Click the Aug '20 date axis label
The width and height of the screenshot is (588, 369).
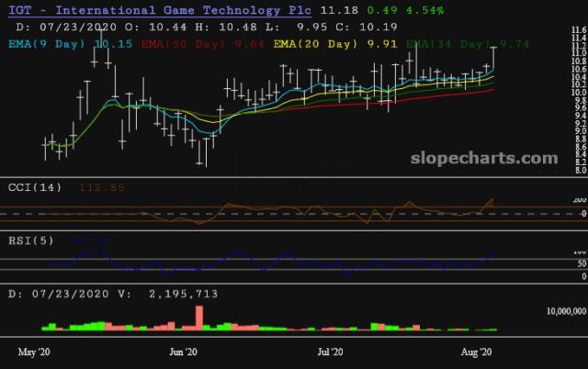(x=476, y=352)
